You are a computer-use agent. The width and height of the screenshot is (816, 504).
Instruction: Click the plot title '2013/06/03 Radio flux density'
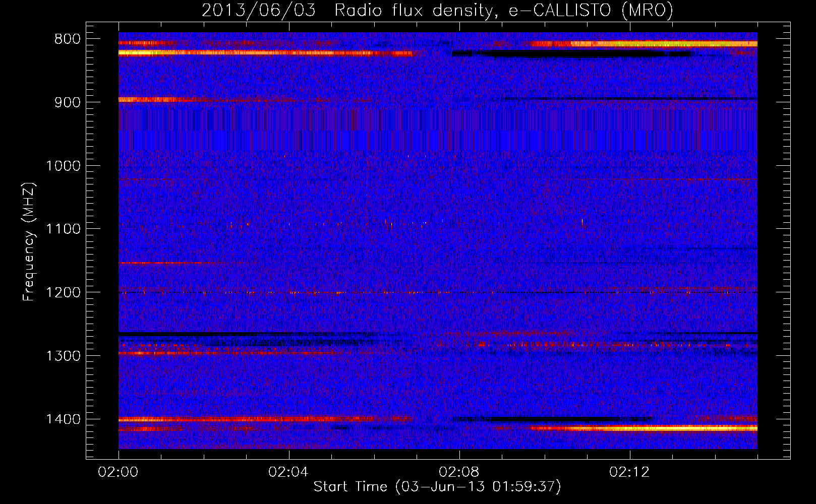(437, 11)
